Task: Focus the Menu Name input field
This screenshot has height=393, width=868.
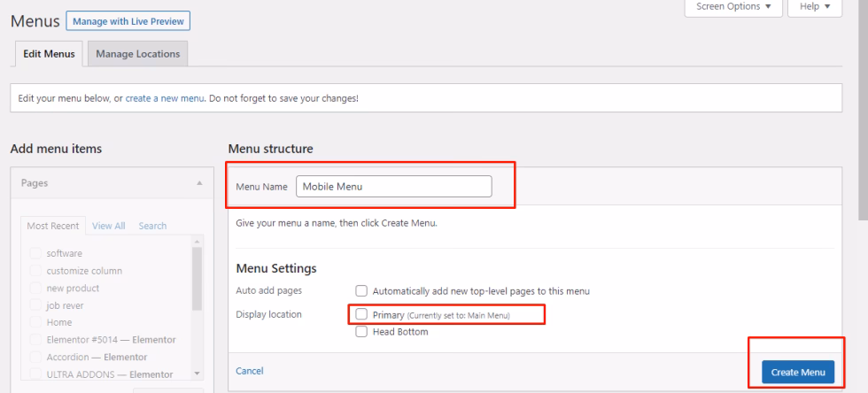Action: click(393, 187)
